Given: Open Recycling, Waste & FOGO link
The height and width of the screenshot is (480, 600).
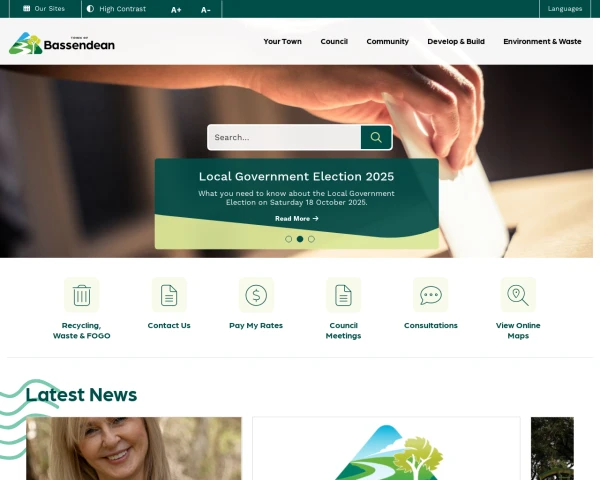Looking at the screenshot, I should 82,331.
